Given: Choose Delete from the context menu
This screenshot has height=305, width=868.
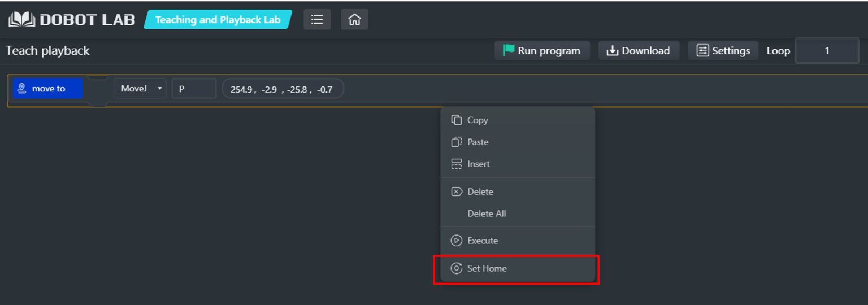Looking at the screenshot, I should [480, 191].
